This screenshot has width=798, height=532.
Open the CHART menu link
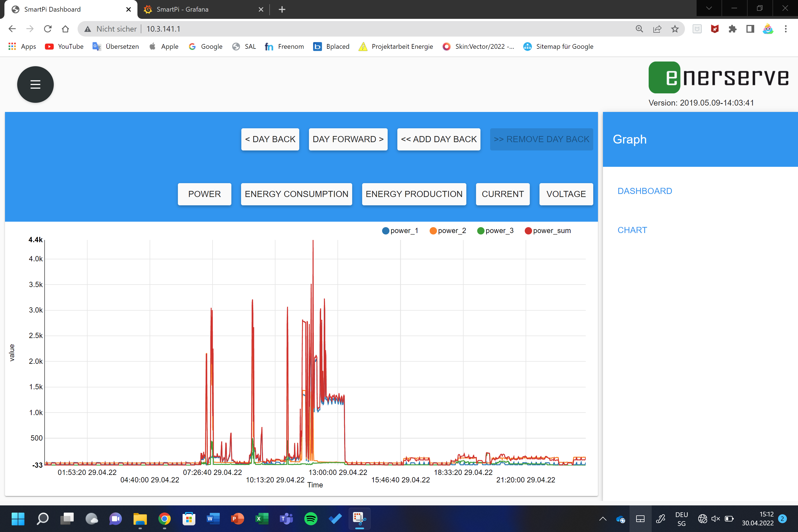pyautogui.click(x=632, y=230)
